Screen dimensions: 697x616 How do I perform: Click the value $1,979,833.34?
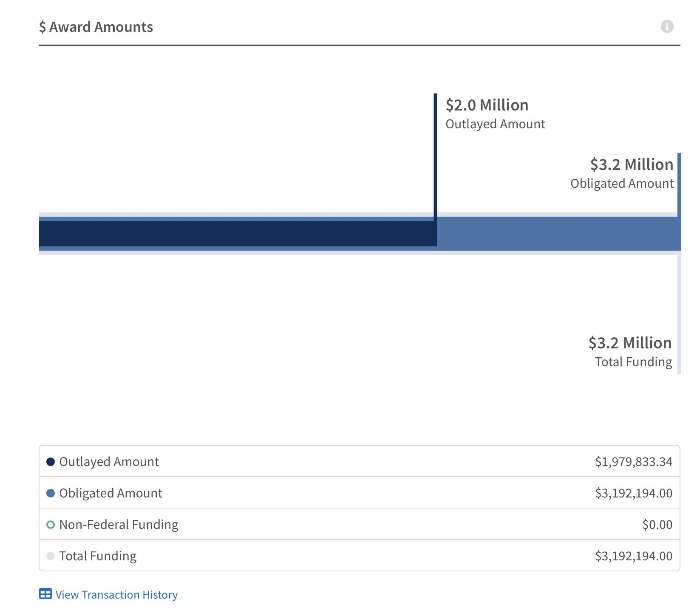634,462
